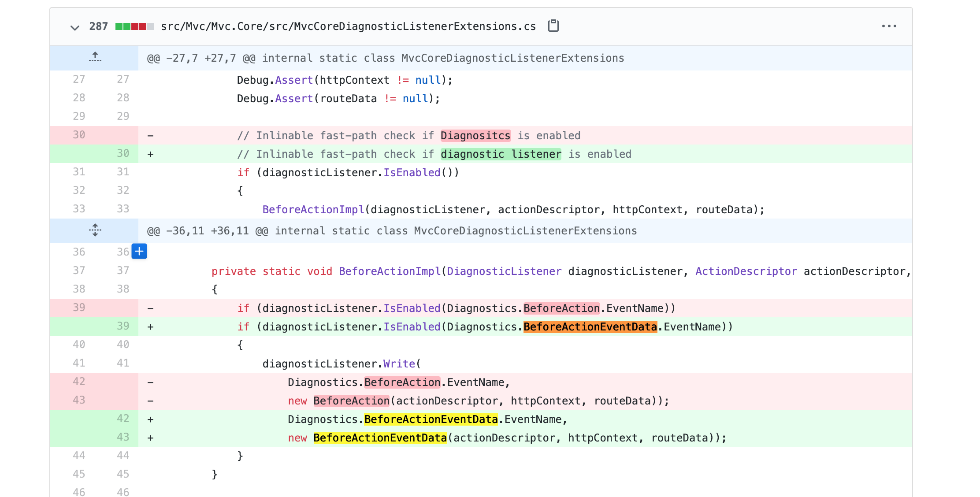Select added line number 39

click(123, 326)
